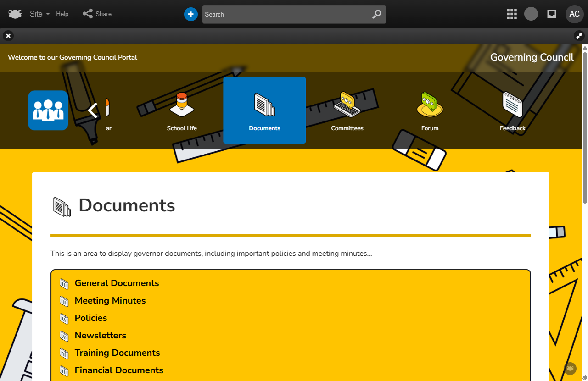Viewport: 588px width, 381px height.
Task: Toggle the fullscreen collapse arrows icon
Action: point(579,36)
